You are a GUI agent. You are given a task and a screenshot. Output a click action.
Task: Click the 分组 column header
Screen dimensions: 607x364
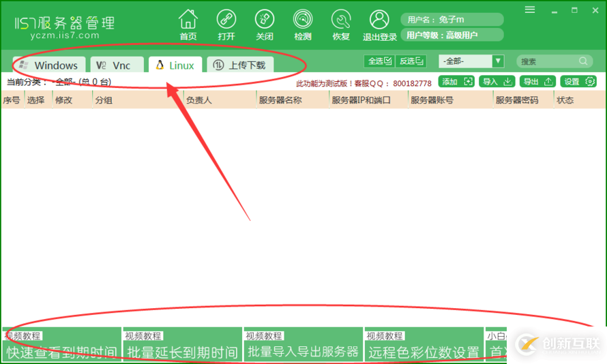(104, 100)
